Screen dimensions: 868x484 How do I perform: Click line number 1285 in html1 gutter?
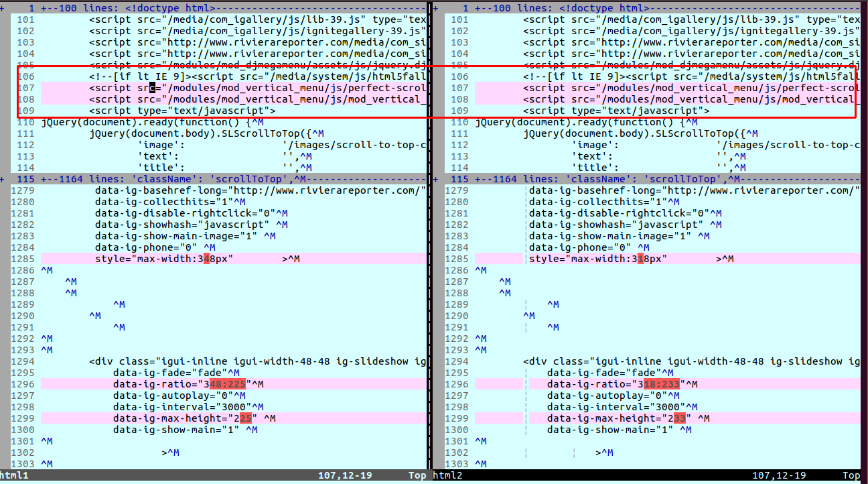(x=23, y=259)
